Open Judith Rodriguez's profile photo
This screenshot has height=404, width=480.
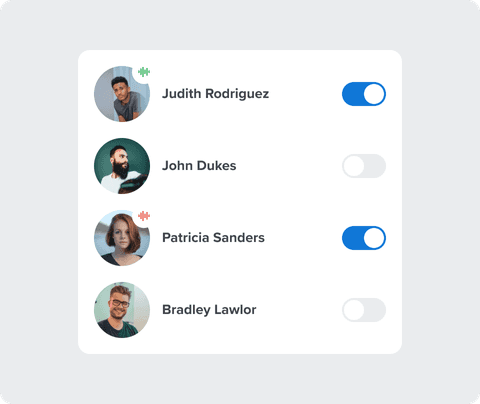click(x=122, y=94)
